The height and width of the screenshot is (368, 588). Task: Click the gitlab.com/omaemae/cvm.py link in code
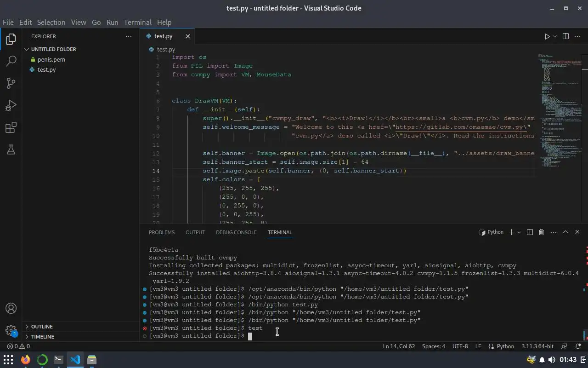(x=462, y=127)
